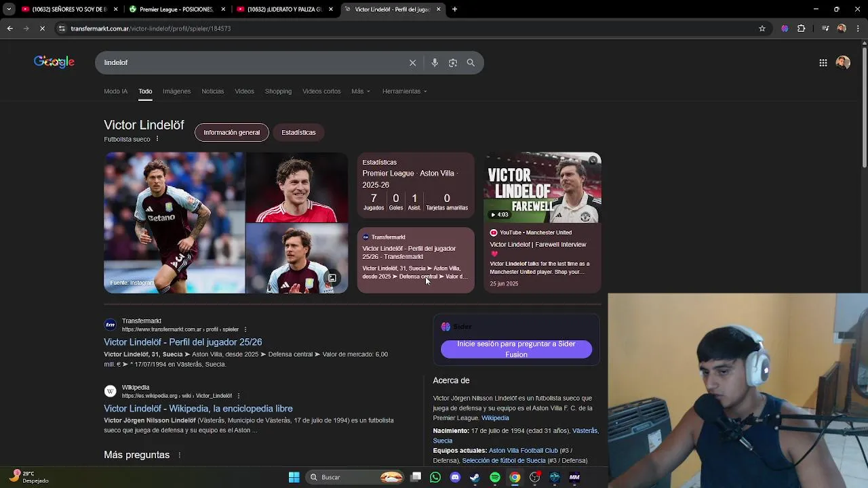The height and width of the screenshot is (488, 868).
Task: Click Inicie sesión para preguntar a Sider Fusion
Action: [516, 349]
